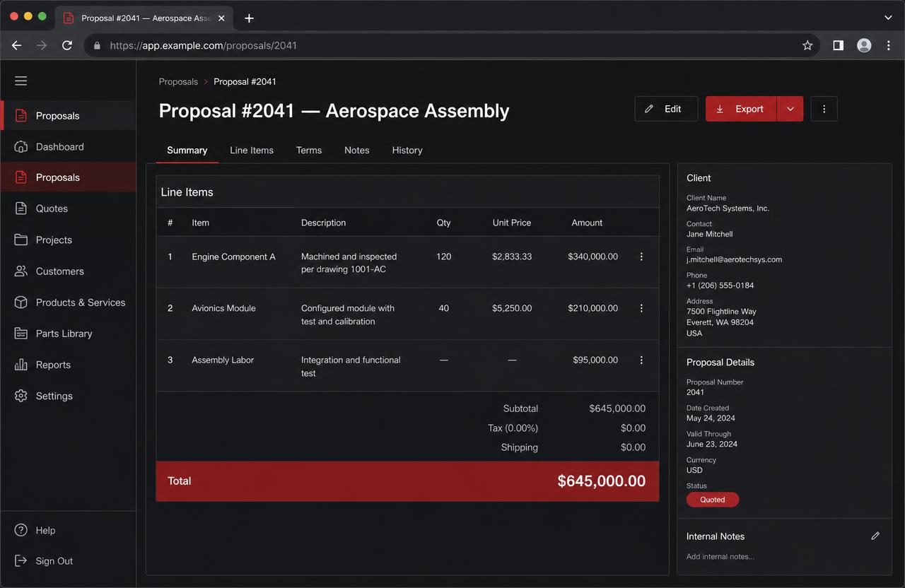
Task: Click the Quoted status badge
Action: coord(713,500)
